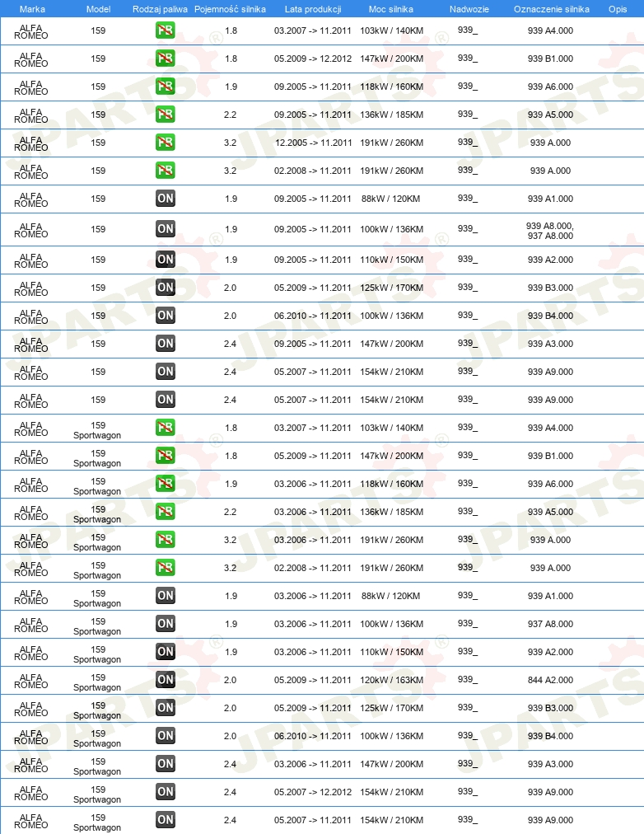Click 136kW / 185KM in 09.2005 row

click(392, 115)
